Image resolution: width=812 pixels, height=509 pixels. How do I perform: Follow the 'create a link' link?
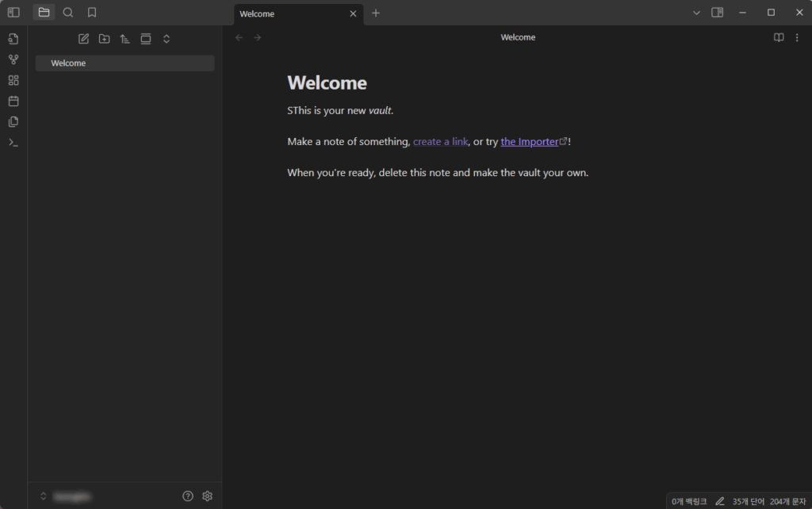(x=441, y=141)
